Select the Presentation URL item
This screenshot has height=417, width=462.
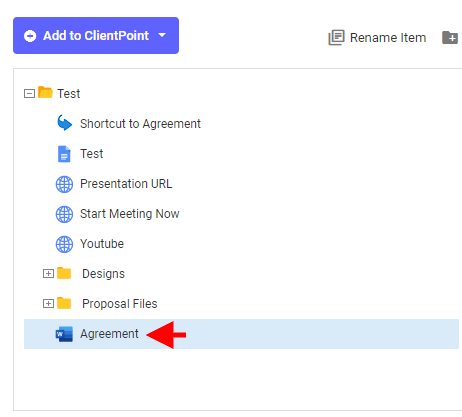(x=126, y=184)
